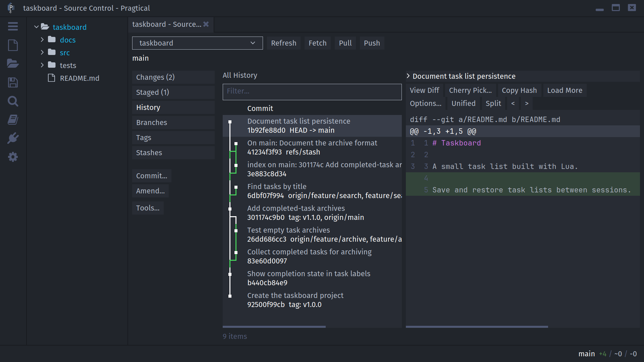Open the hamburger menu icon

click(13, 26)
